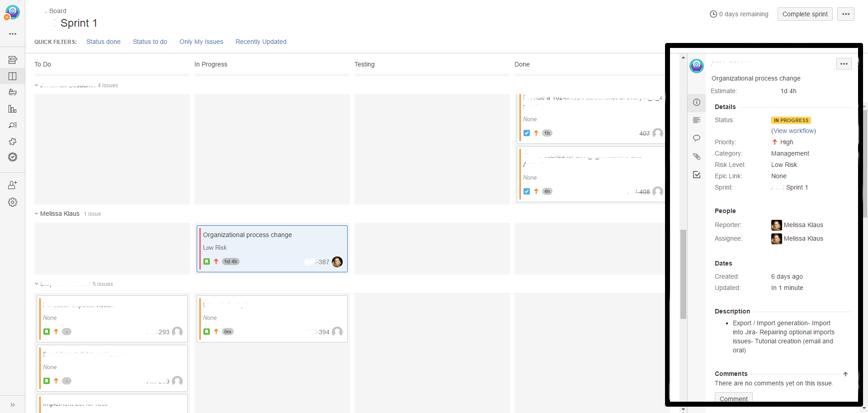Jump to comments speech bubble icon

(697, 138)
